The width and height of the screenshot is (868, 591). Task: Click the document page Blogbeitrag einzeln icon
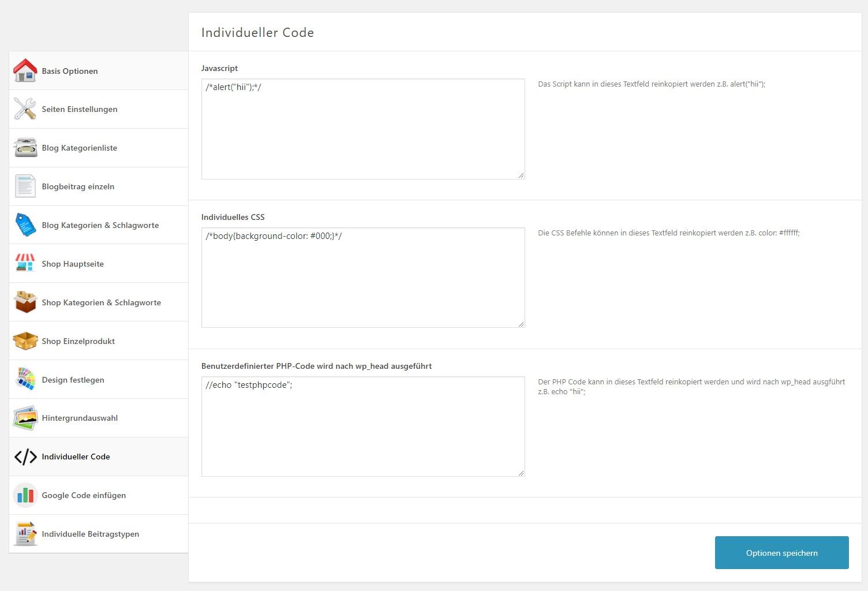(x=25, y=186)
